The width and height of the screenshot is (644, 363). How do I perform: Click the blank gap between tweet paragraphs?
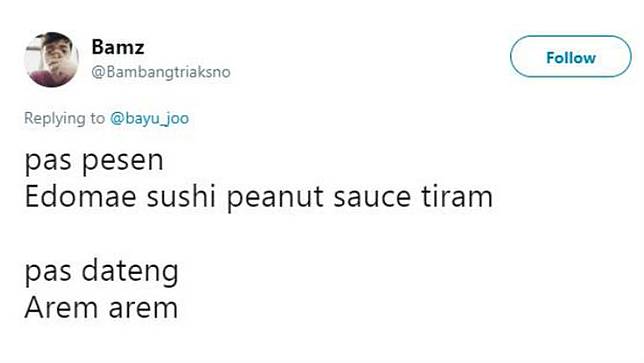(x=259, y=234)
